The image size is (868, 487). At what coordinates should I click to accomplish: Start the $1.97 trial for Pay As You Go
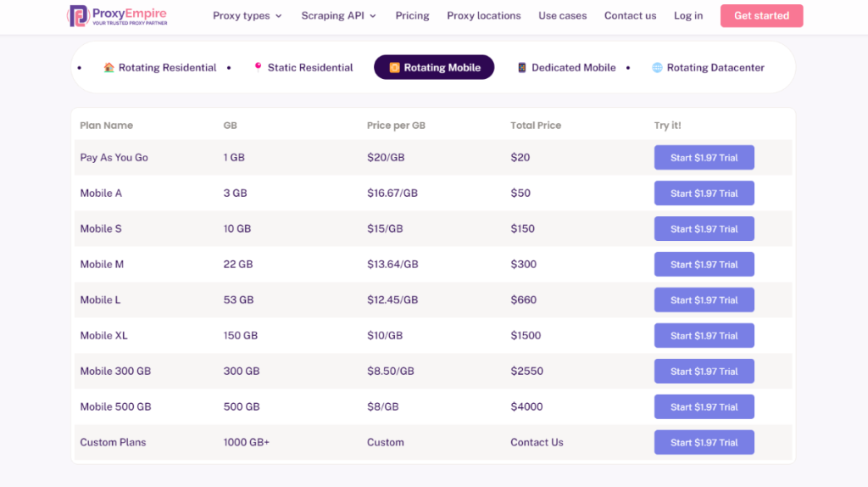click(x=704, y=158)
